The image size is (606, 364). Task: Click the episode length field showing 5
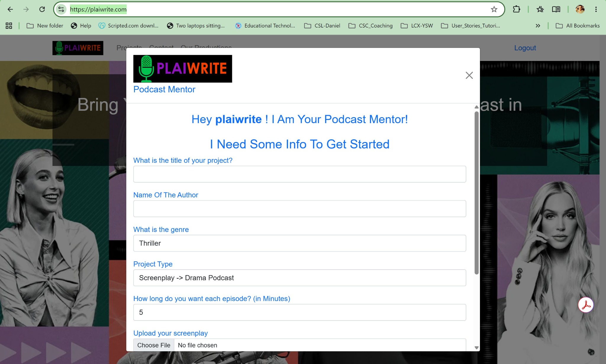click(299, 312)
